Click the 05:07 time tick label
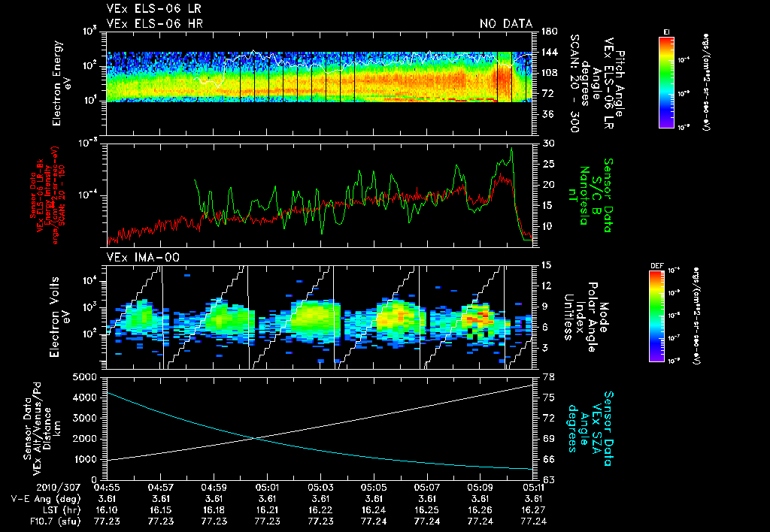Viewport: 770px width, 532px height. [x=427, y=488]
